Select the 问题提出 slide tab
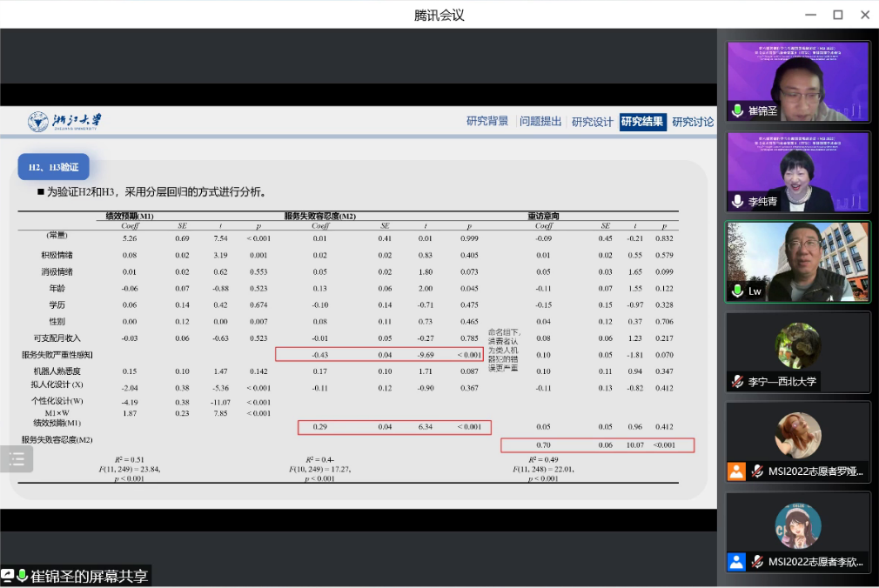 coord(540,122)
